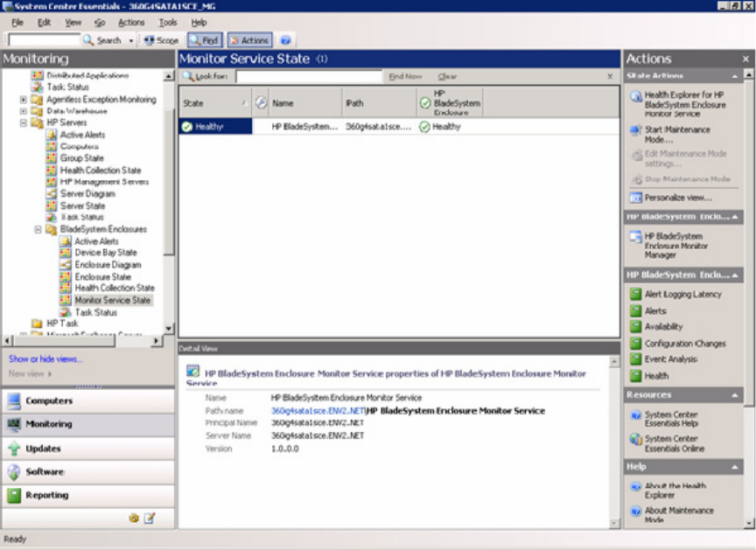Collapse the HP Servers tree node

24,123
